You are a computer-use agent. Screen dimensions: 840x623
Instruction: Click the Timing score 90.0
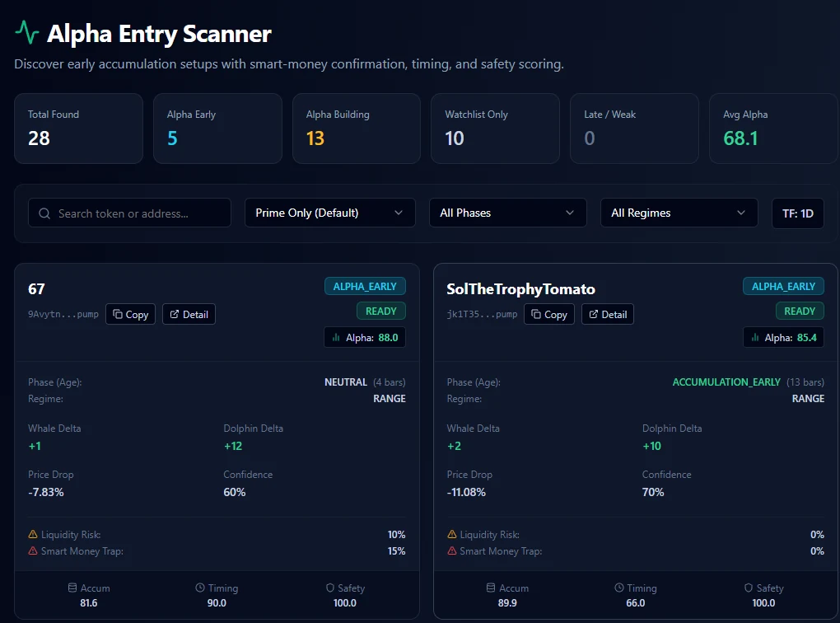click(217, 603)
